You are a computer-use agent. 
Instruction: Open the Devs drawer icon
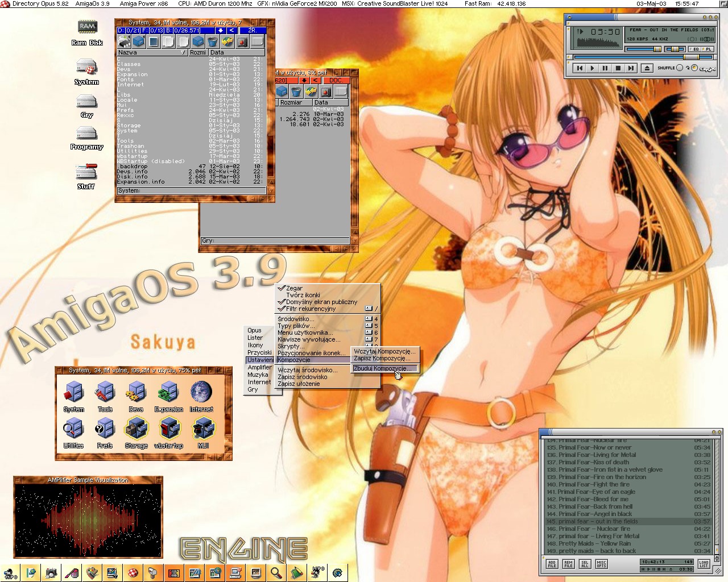tap(136, 396)
